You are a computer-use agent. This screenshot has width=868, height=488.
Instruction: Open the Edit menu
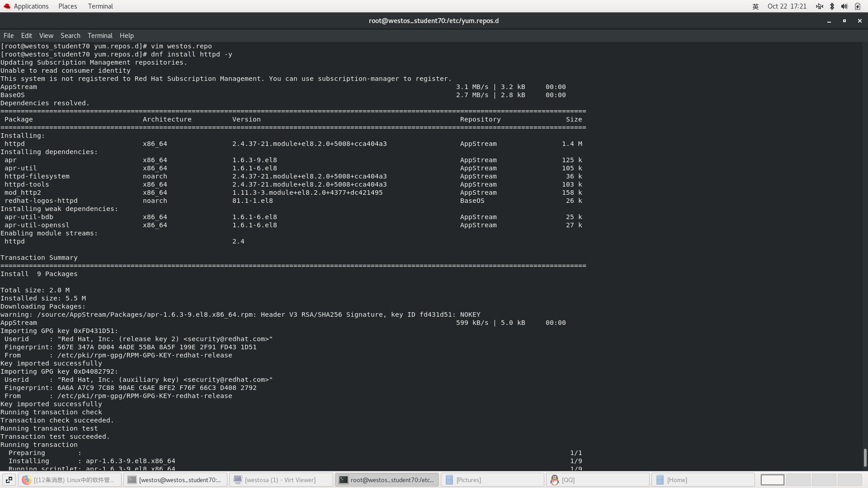click(x=26, y=36)
